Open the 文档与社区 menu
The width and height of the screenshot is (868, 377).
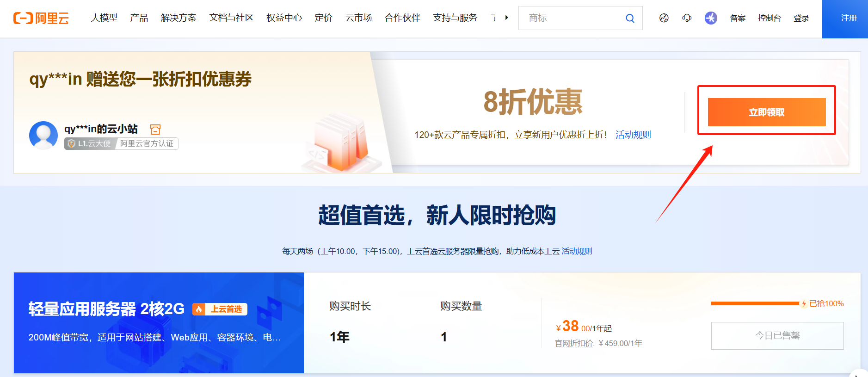tap(231, 18)
